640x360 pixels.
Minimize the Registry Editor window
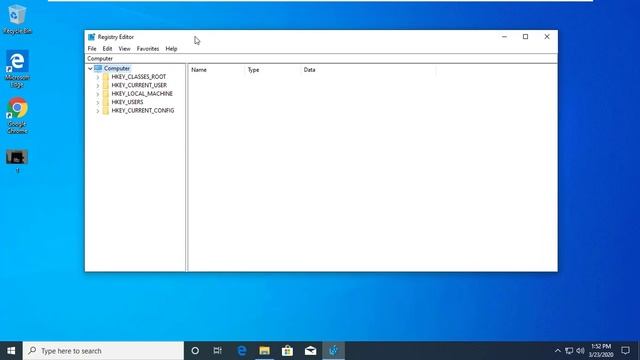(504, 37)
